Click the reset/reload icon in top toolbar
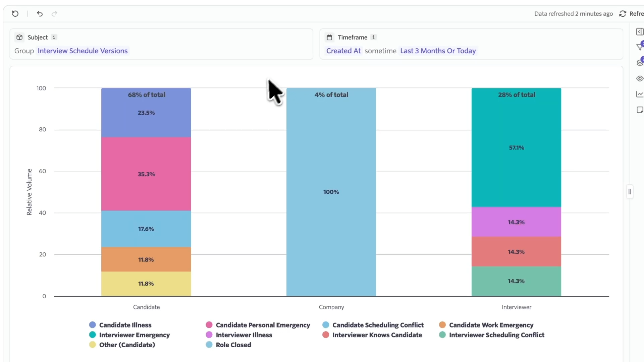This screenshot has width=644, height=362. pyautogui.click(x=15, y=14)
